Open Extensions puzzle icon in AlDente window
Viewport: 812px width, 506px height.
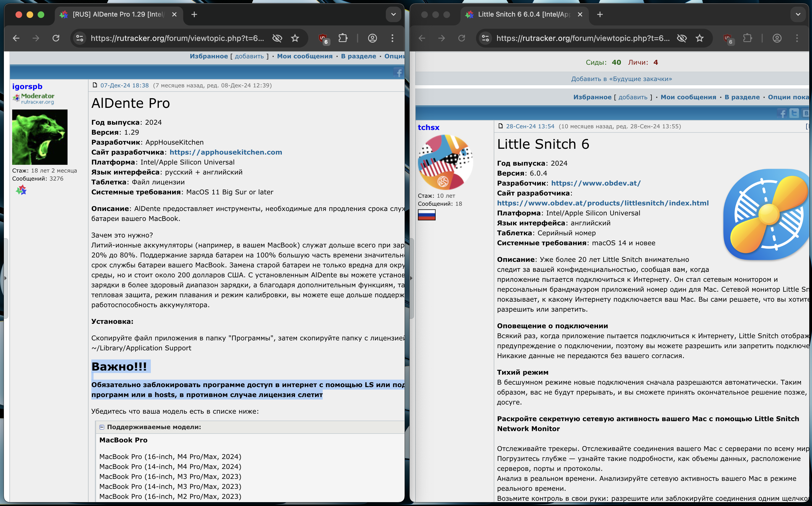click(x=343, y=38)
